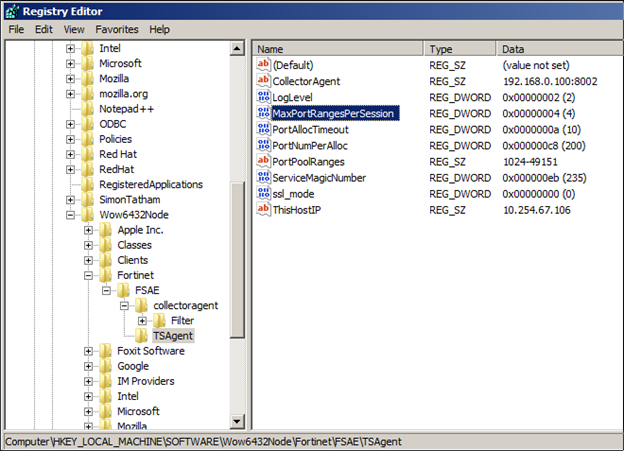
Task: Click the ssl_mode DWORD value icon
Action: tap(264, 193)
